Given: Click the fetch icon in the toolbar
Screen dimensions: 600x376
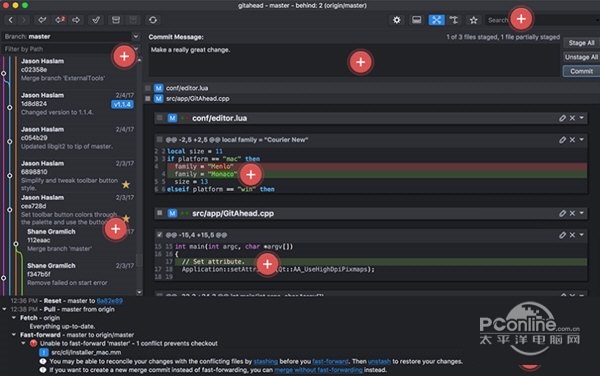Looking at the screenshot, I should coord(42,20).
